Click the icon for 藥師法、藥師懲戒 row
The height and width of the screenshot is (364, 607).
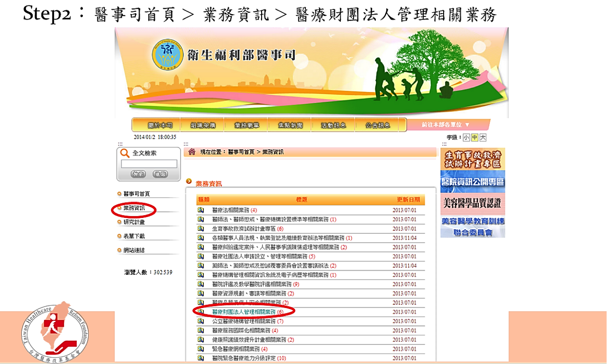coord(201,266)
